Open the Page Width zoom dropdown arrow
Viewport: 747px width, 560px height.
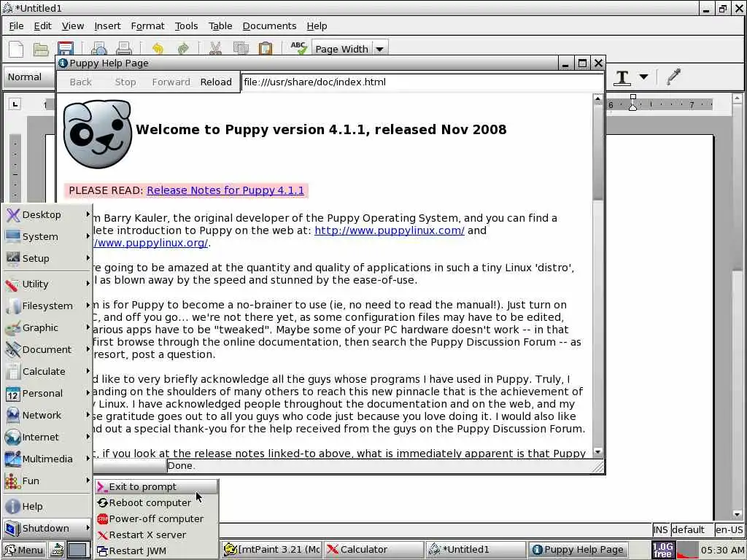coord(379,49)
